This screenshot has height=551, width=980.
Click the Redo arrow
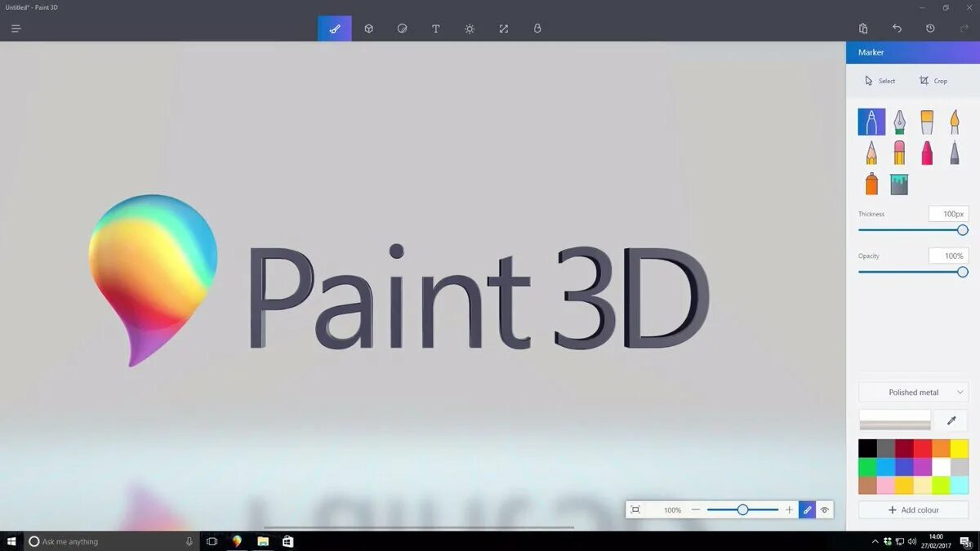pyautogui.click(x=964, y=29)
